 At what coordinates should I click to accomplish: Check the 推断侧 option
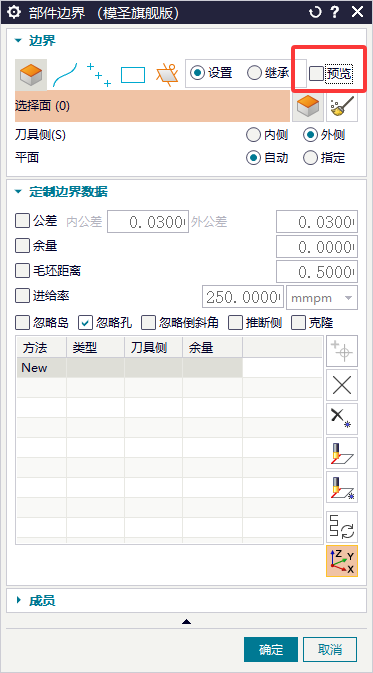coord(235,323)
